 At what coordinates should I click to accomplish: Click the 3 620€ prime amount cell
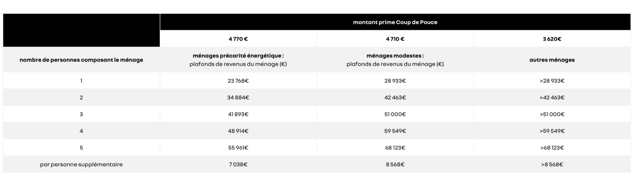[x=552, y=39]
